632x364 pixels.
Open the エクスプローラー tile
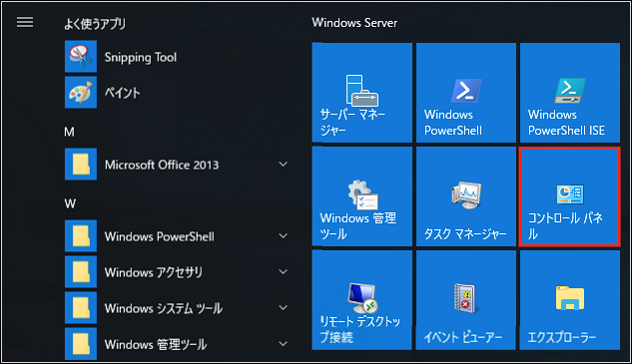pos(570,300)
